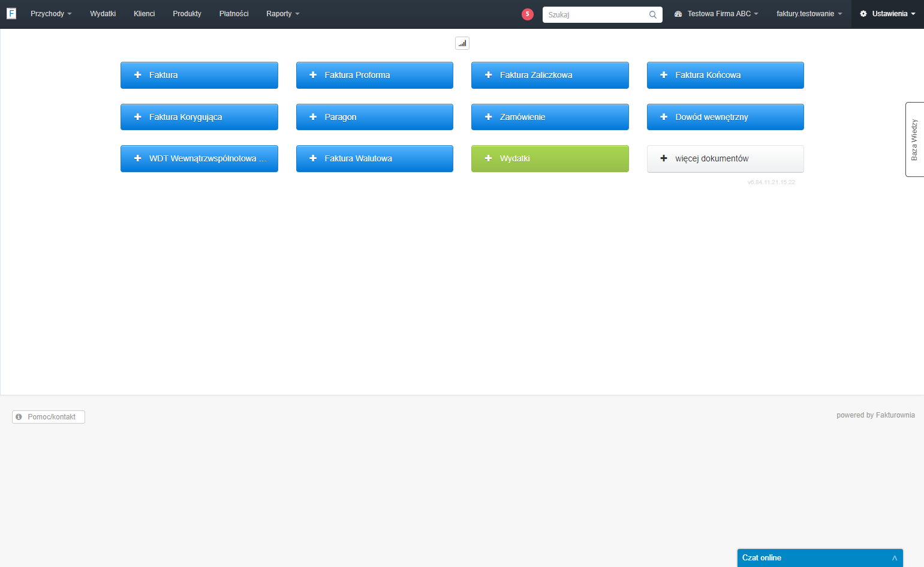Click the Pomoc/kontakt button
The image size is (924, 567).
pos(49,417)
